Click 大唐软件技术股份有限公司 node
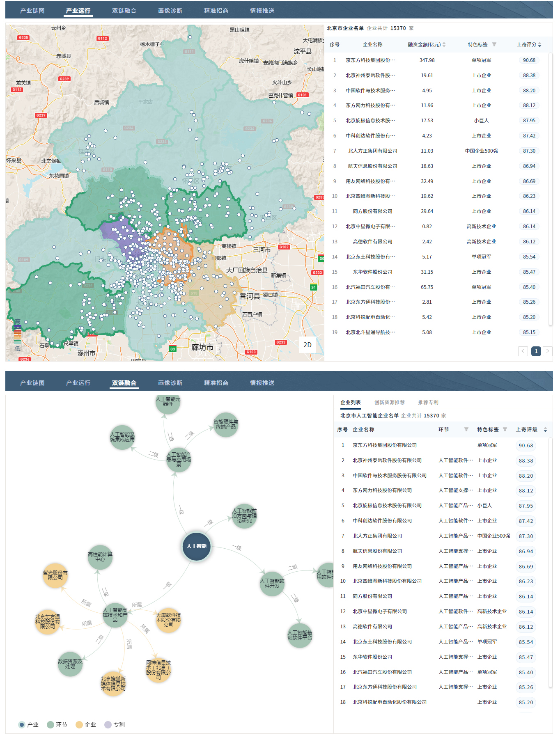 click(168, 620)
